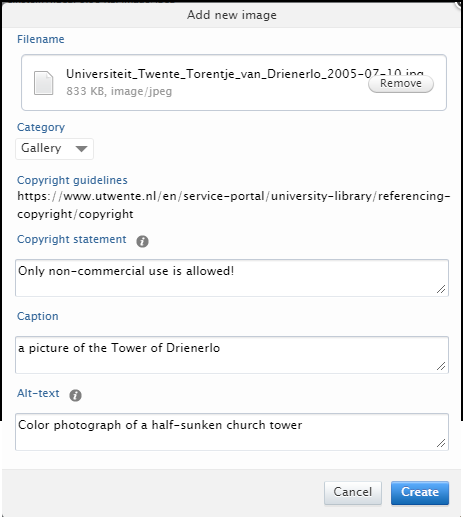Click the Add new image title bar

232,15
